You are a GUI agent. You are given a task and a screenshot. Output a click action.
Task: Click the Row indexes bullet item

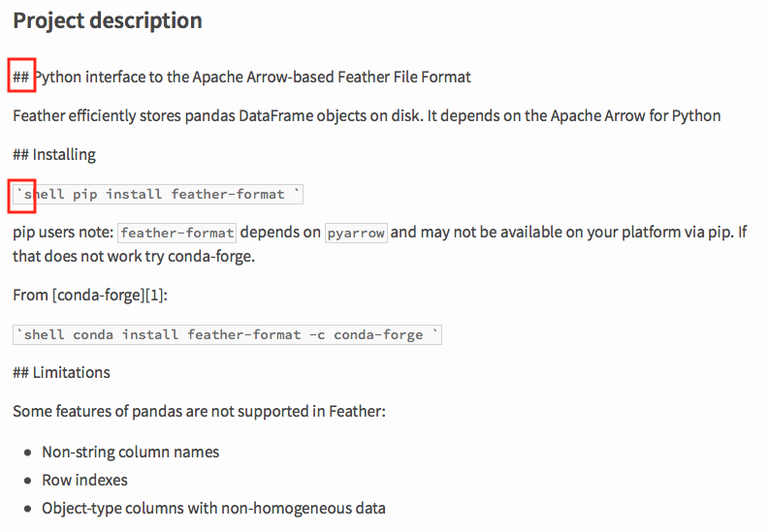tap(84, 480)
